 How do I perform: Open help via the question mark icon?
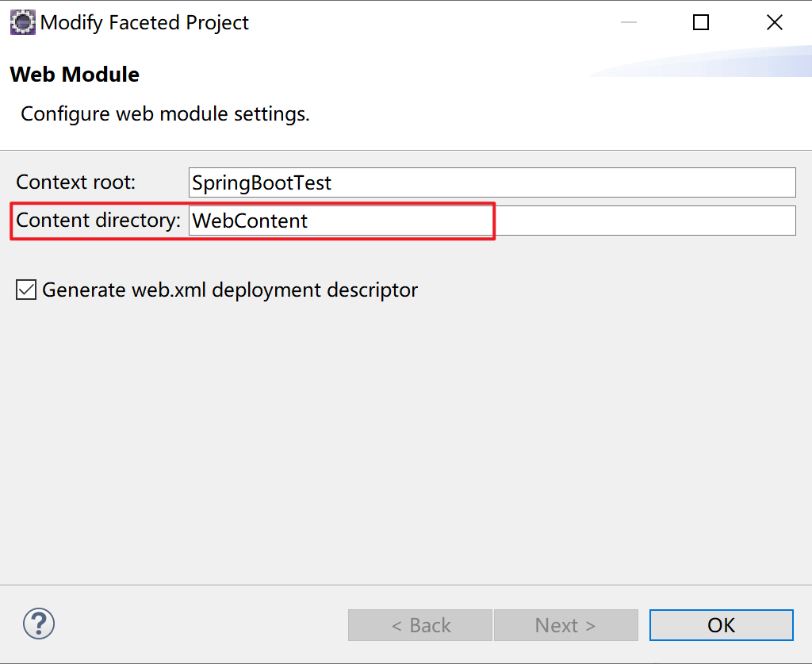[x=39, y=624]
